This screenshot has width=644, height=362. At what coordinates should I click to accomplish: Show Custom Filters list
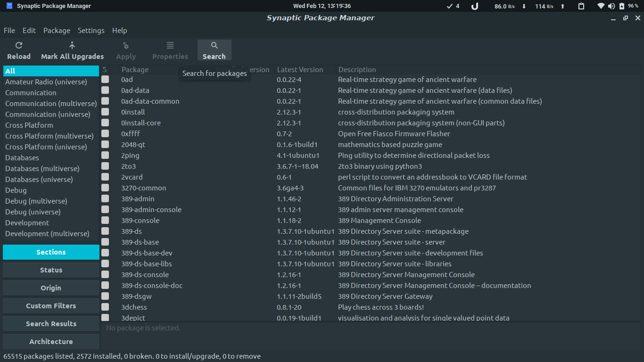[51, 306]
